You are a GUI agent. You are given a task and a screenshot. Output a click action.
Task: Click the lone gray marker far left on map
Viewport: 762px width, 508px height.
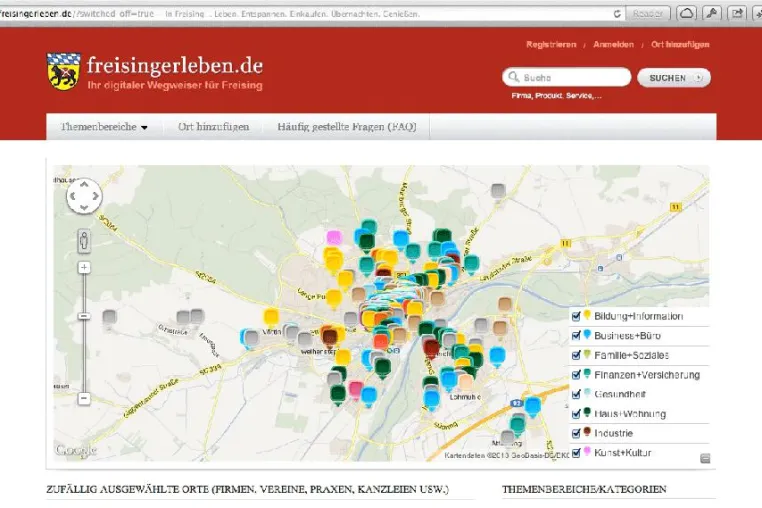pyautogui.click(x=109, y=317)
